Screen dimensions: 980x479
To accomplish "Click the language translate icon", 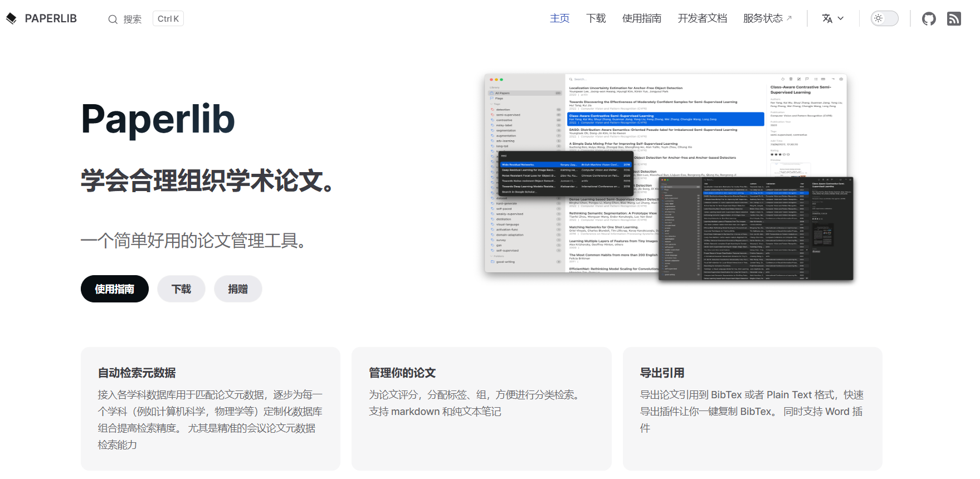I will (827, 18).
